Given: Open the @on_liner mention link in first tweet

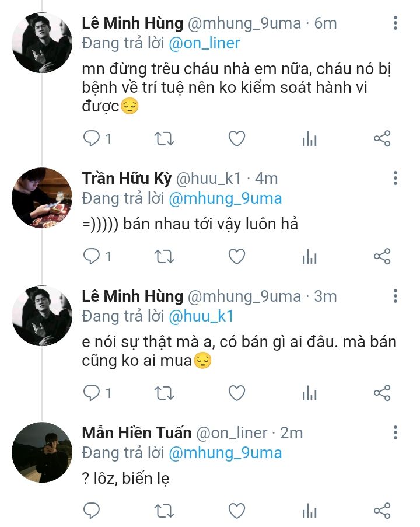Looking at the screenshot, I should [204, 43].
